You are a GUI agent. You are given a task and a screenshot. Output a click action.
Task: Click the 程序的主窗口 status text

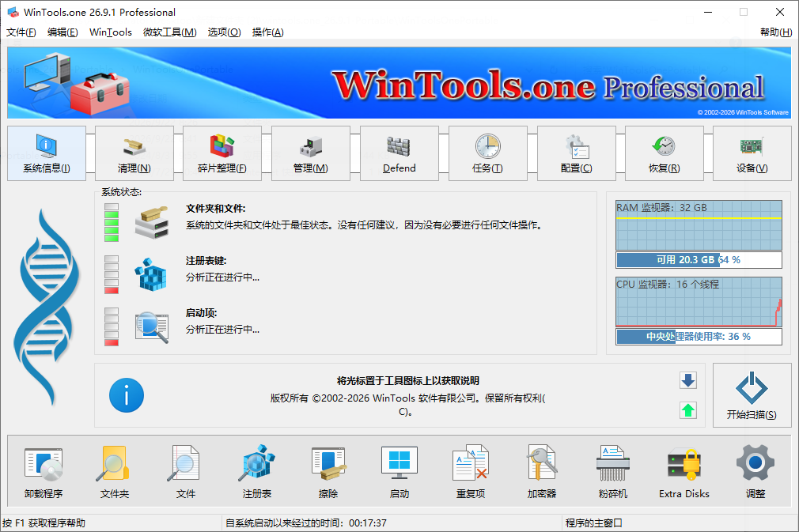593,523
